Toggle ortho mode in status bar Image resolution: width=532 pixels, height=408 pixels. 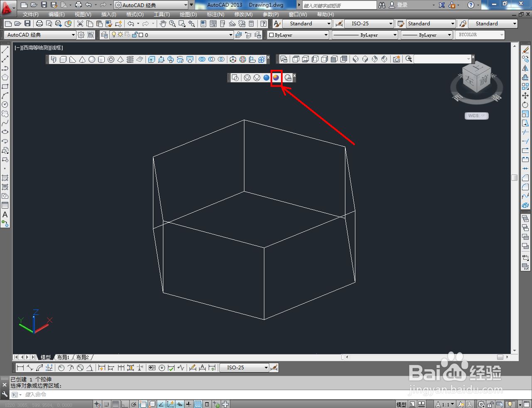[x=124, y=404]
